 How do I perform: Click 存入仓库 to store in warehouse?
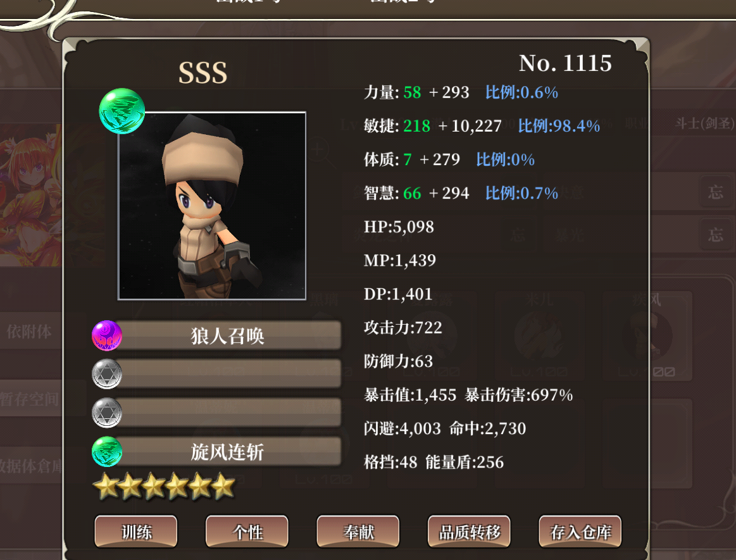coord(580,532)
